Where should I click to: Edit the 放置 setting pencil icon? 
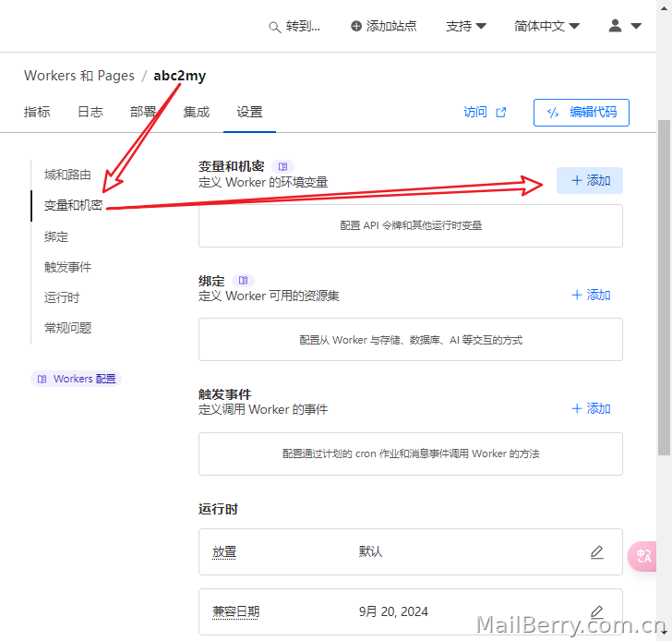point(597,551)
